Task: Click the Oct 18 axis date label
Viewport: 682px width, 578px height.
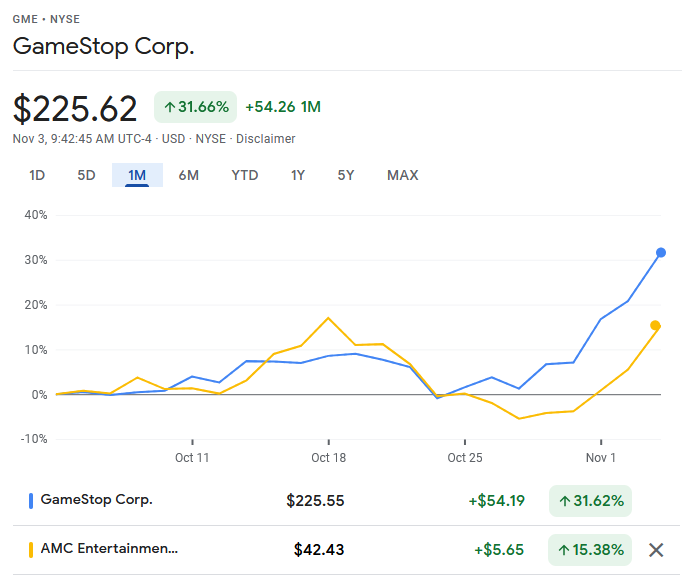Action: point(328,458)
